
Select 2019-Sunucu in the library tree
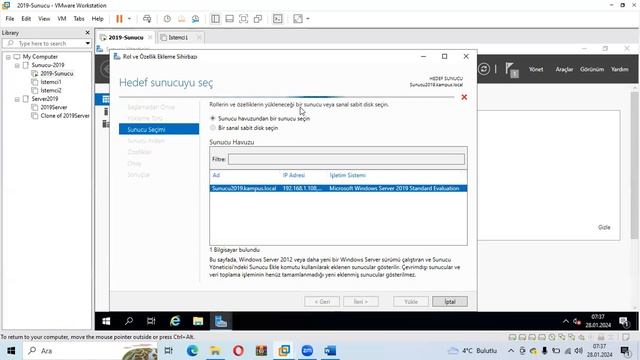click(57, 73)
